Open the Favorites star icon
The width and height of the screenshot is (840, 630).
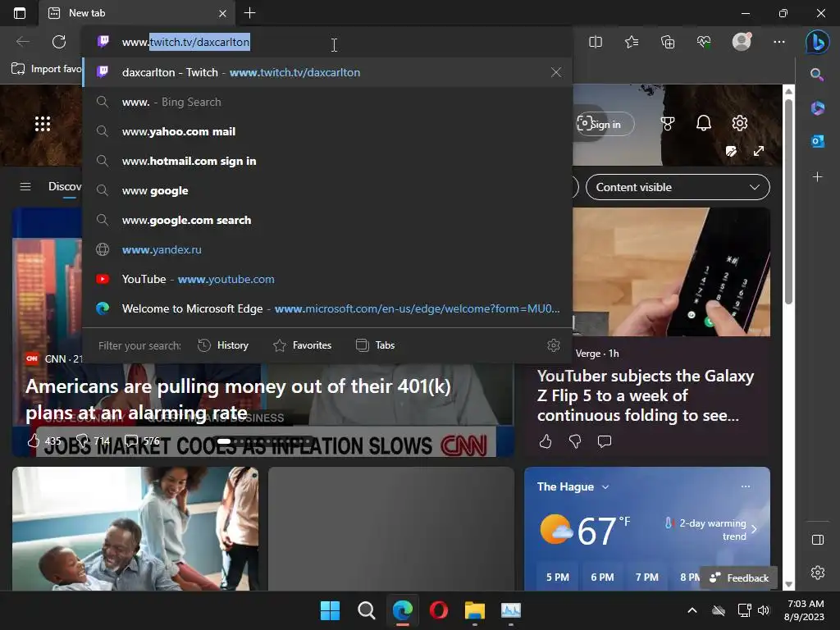[x=632, y=42]
